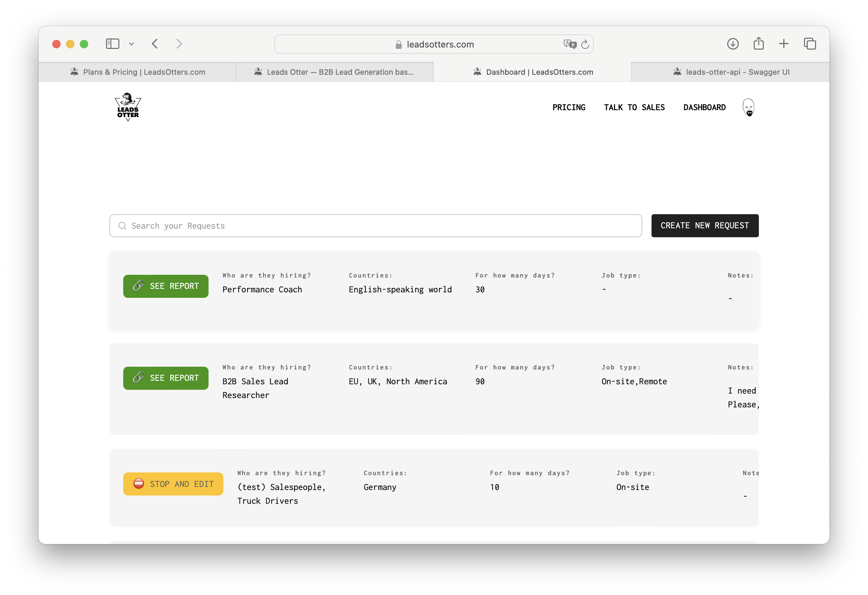This screenshot has width=868, height=595.
Task: Click STOP AND EDIT for Germany request
Action: tap(173, 484)
